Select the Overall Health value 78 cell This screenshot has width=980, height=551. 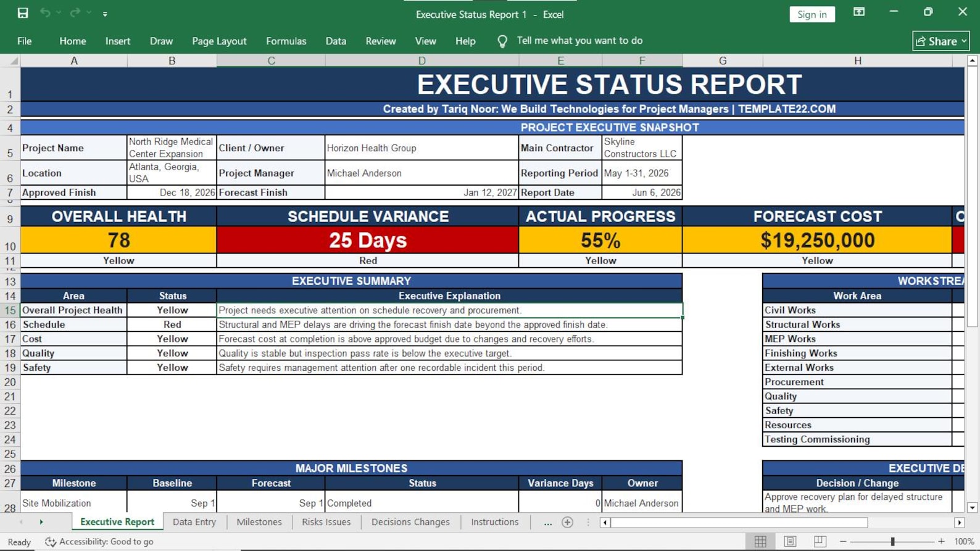[x=118, y=240]
